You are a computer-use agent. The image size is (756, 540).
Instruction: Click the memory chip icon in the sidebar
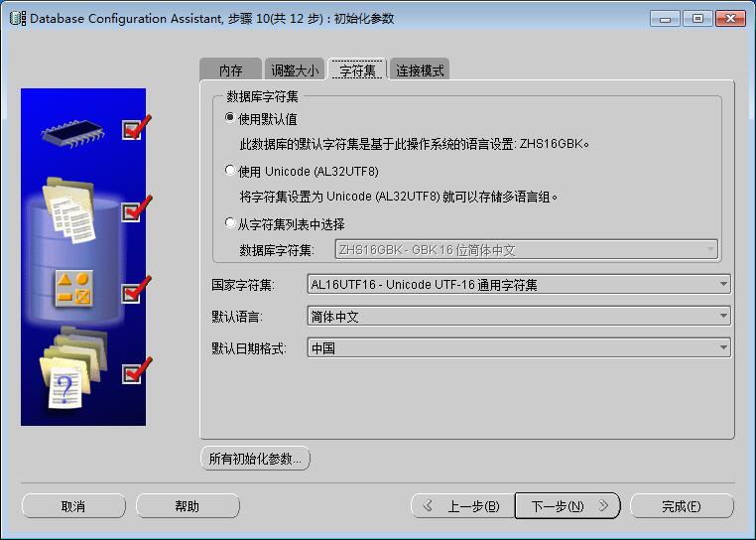[x=72, y=134]
